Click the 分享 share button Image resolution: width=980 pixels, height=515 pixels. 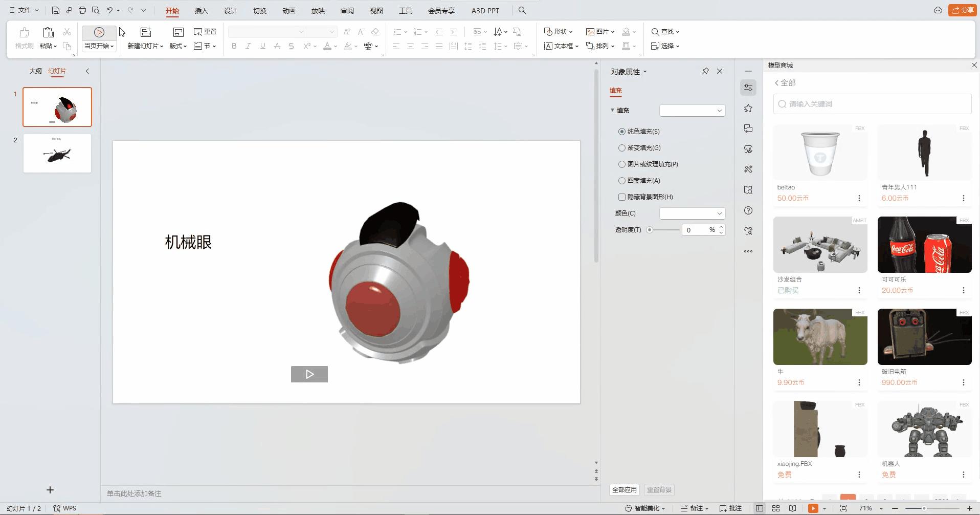click(x=964, y=10)
